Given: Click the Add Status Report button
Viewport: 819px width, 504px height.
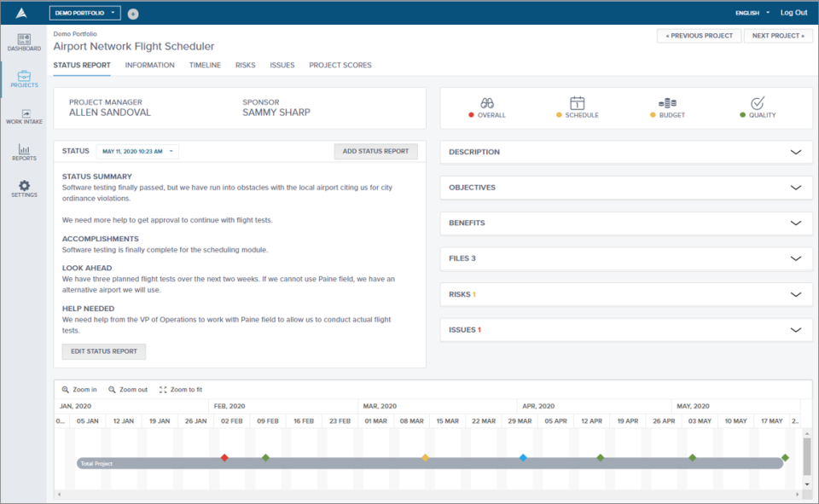Looking at the screenshot, I should pos(375,151).
